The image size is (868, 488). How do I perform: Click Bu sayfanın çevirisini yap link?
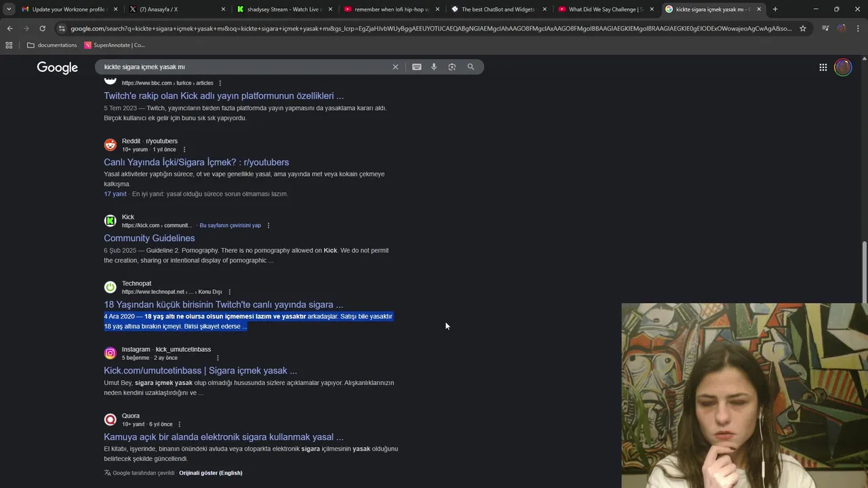pos(230,225)
